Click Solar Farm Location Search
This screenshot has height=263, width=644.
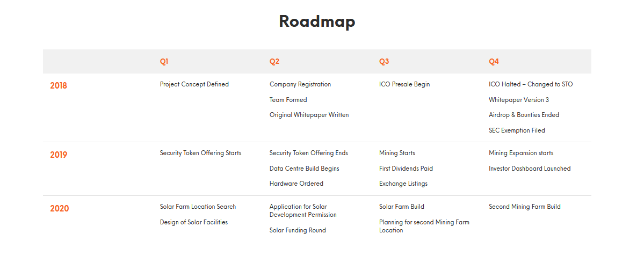pyautogui.click(x=198, y=207)
